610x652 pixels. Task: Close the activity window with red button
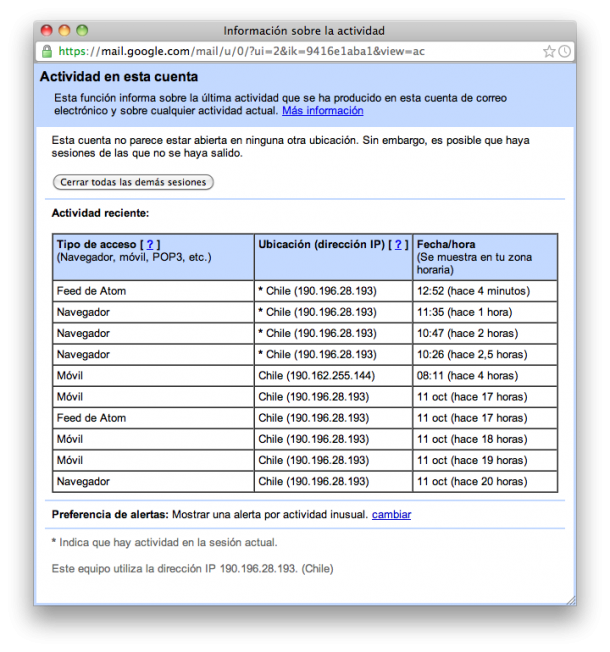pos(46,31)
